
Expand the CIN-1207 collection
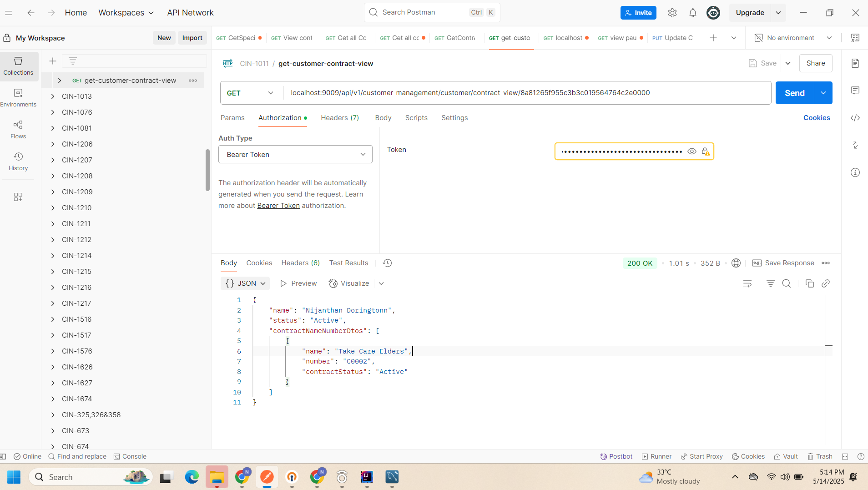click(x=53, y=160)
